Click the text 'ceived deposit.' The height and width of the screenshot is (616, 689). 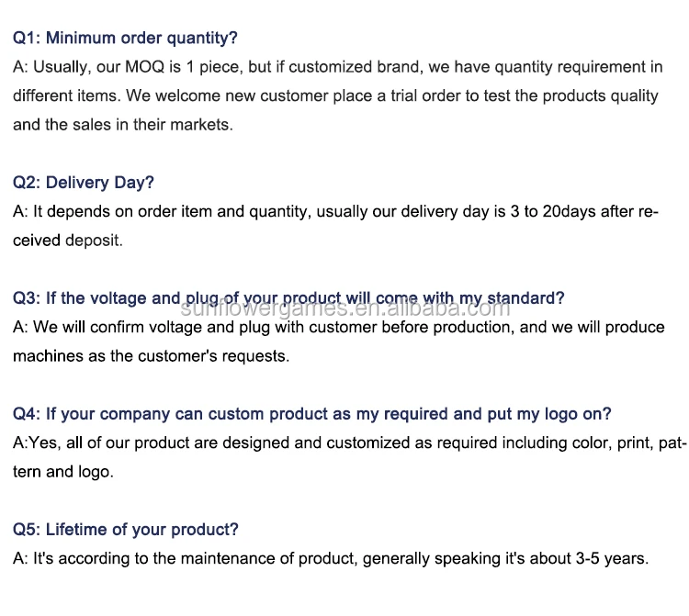tap(67, 241)
